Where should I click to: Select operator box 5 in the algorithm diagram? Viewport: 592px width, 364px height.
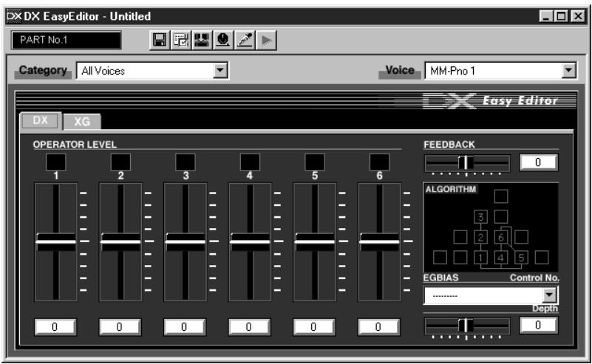pyautogui.click(x=521, y=258)
